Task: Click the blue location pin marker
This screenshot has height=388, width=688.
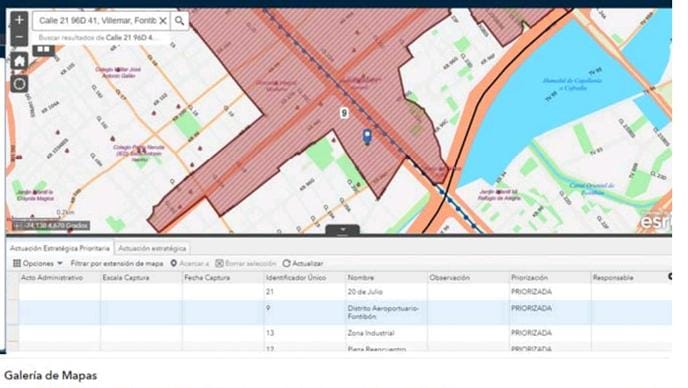Action: tap(367, 137)
